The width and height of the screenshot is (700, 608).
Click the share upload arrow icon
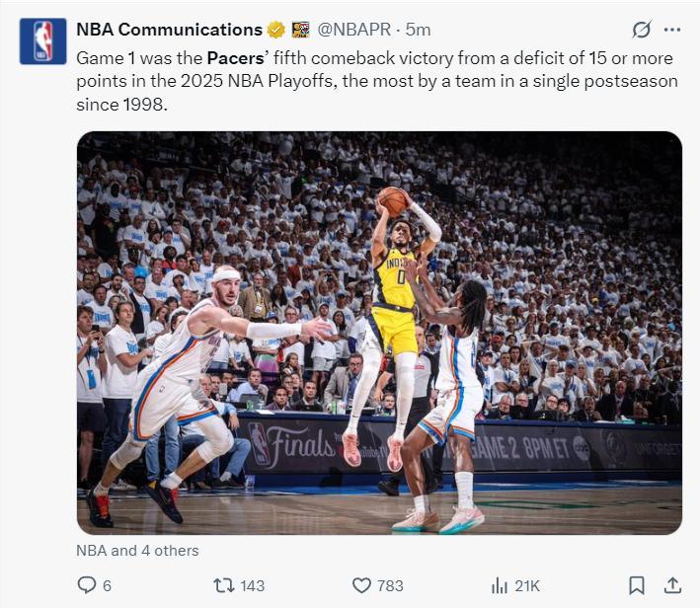tap(672, 585)
